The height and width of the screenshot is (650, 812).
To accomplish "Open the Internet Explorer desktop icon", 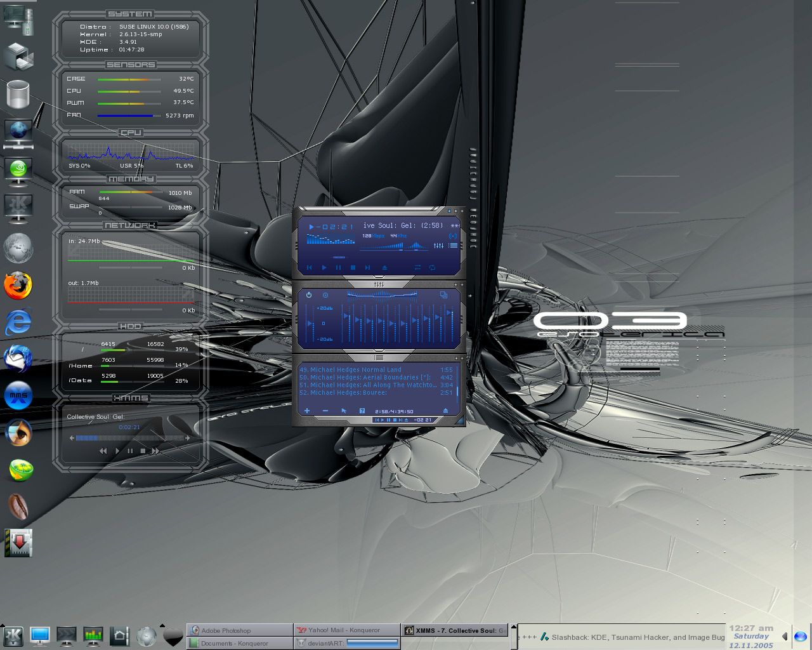I will [18, 322].
